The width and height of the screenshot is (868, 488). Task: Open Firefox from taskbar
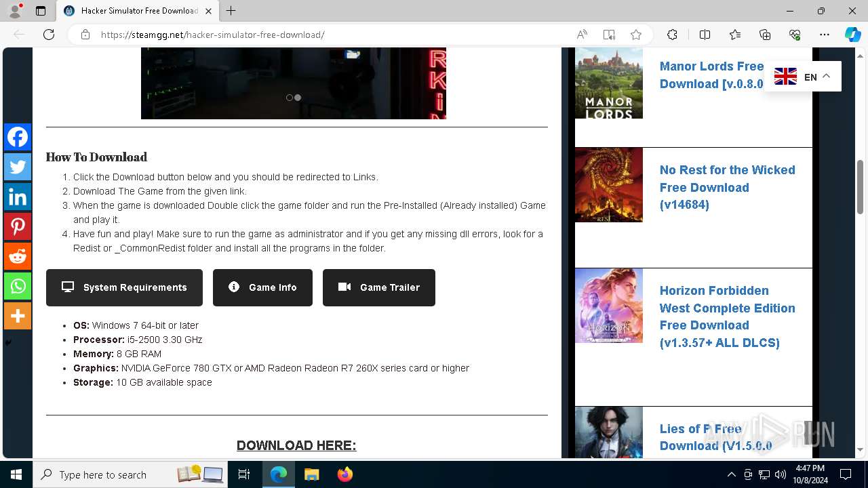[x=344, y=474]
